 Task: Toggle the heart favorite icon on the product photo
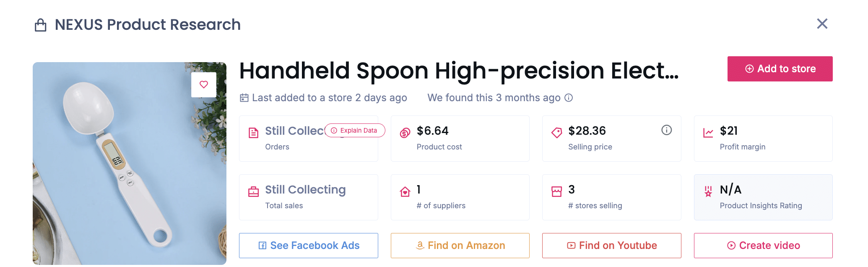204,84
